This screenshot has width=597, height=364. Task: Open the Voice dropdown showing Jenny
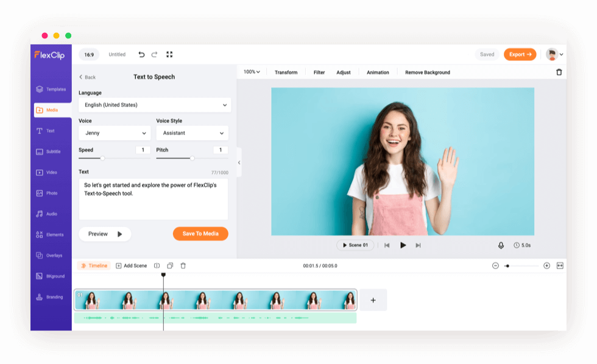click(115, 133)
